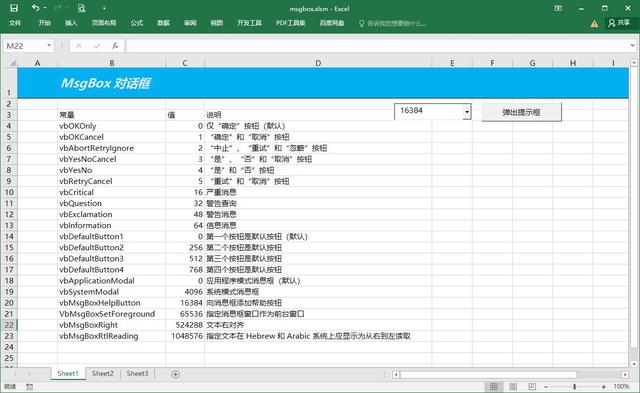Switch to the 开发工具 ribbon tab
Viewport: 640px width, 393px height.
[x=249, y=23]
